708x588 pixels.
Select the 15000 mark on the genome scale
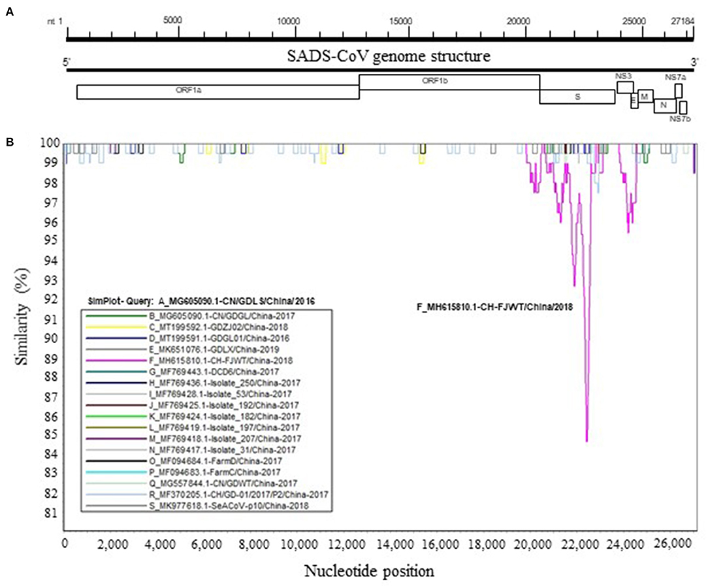[x=401, y=21]
